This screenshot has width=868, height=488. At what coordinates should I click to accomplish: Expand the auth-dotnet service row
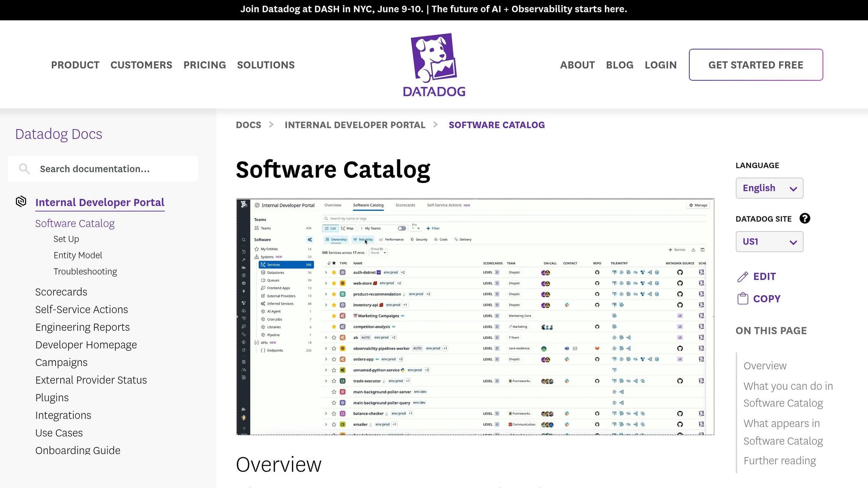[x=325, y=272]
